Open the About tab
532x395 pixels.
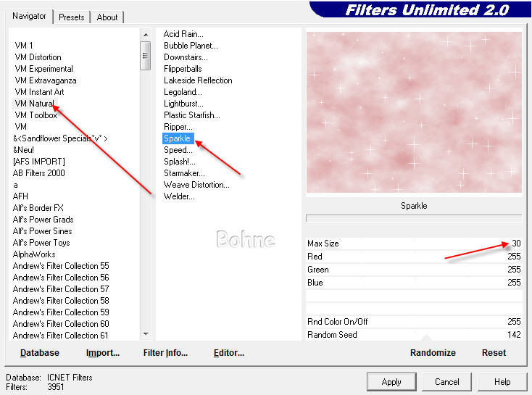(x=107, y=17)
